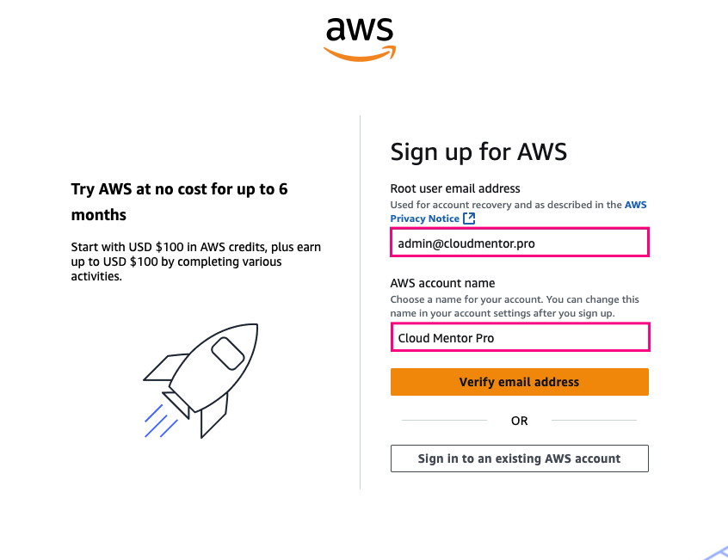Focus the AWS account name field
The height and width of the screenshot is (560, 728).
click(x=519, y=338)
